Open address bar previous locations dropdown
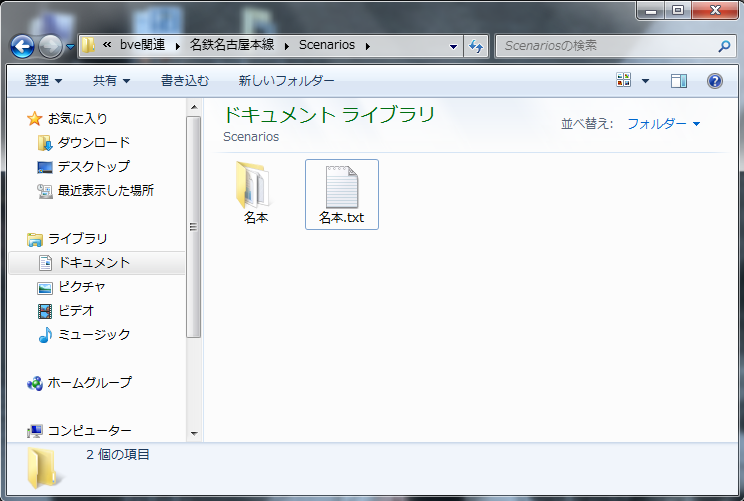 tap(453, 46)
